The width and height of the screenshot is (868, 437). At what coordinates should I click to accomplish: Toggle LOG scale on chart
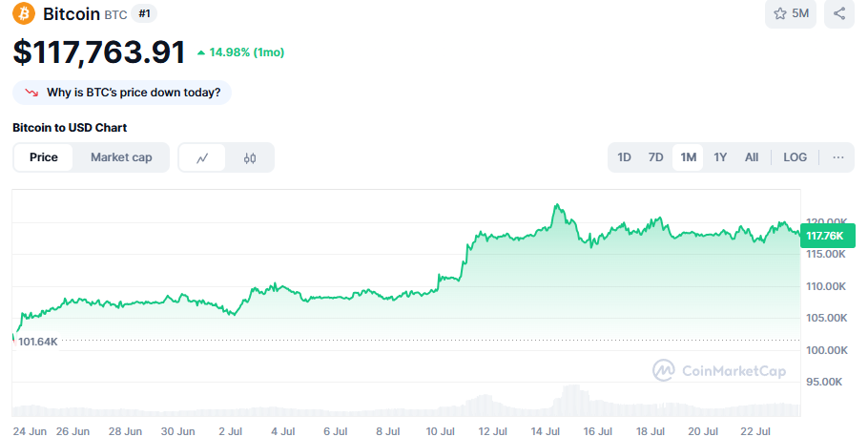[795, 157]
